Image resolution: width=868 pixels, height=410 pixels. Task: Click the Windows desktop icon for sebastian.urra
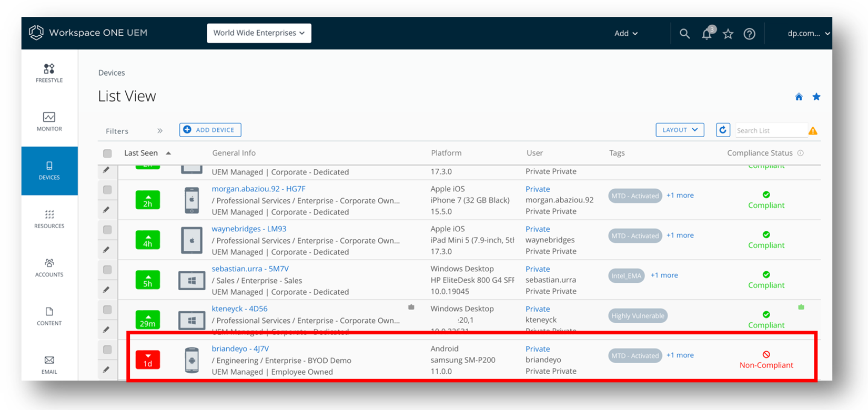pyautogui.click(x=192, y=281)
